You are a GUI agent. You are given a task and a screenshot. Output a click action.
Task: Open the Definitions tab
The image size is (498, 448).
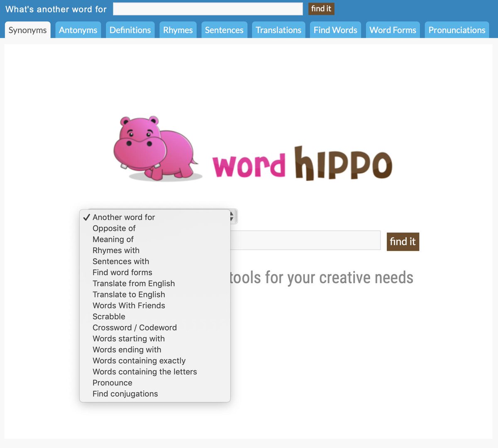tap(130, 30)
